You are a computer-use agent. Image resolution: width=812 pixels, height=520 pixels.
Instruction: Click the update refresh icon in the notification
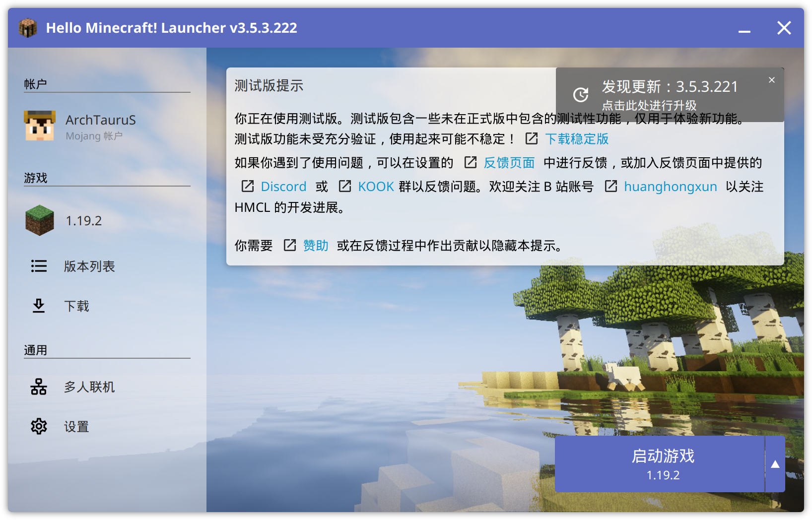pyautogui.click(x=581, y=94)
